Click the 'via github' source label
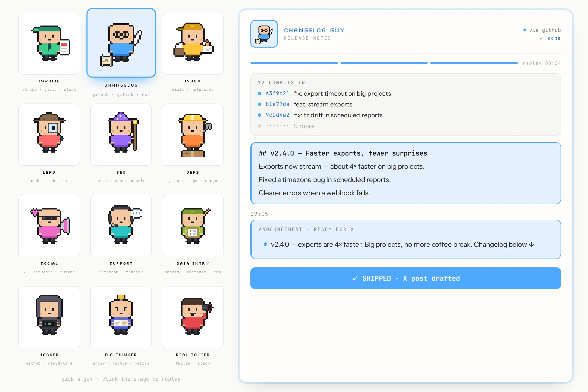588x392 pixels. coord(542,30)
